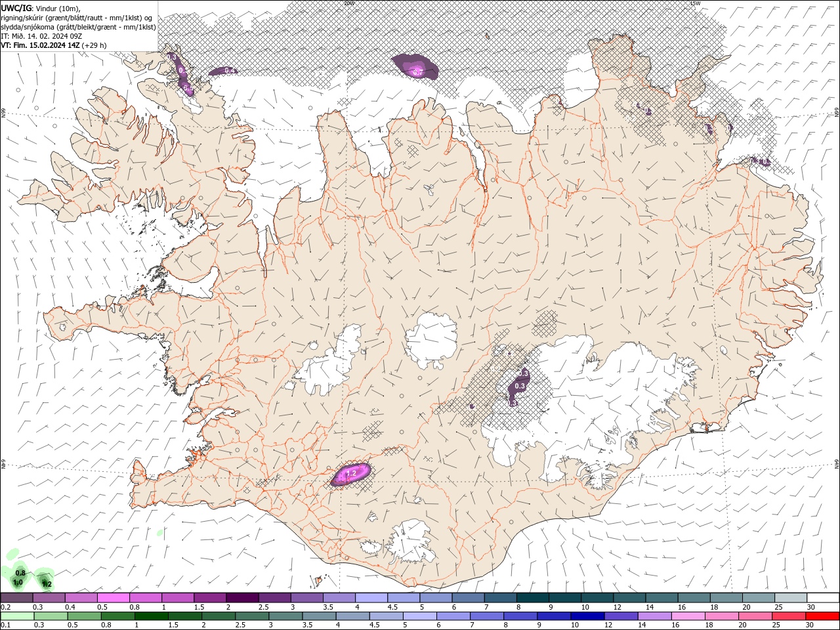Pick the 0.2–0.3 swatch in top snow legend

[16, 598]
